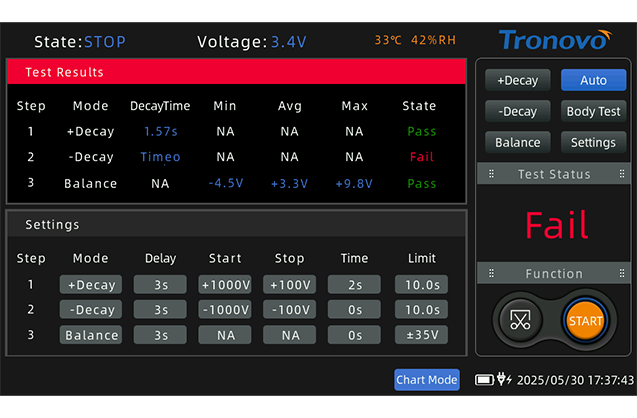The width and height of the screenshot is (637, 418).
Task: Click the red Test Results header bar
Action: [236, 72]
